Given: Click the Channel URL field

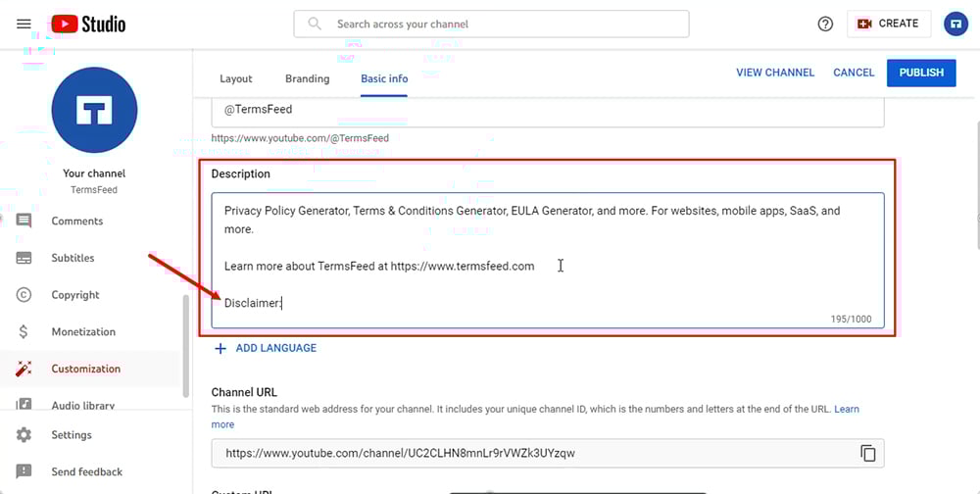Looking at the screenshot, I should tap(548, 453).
